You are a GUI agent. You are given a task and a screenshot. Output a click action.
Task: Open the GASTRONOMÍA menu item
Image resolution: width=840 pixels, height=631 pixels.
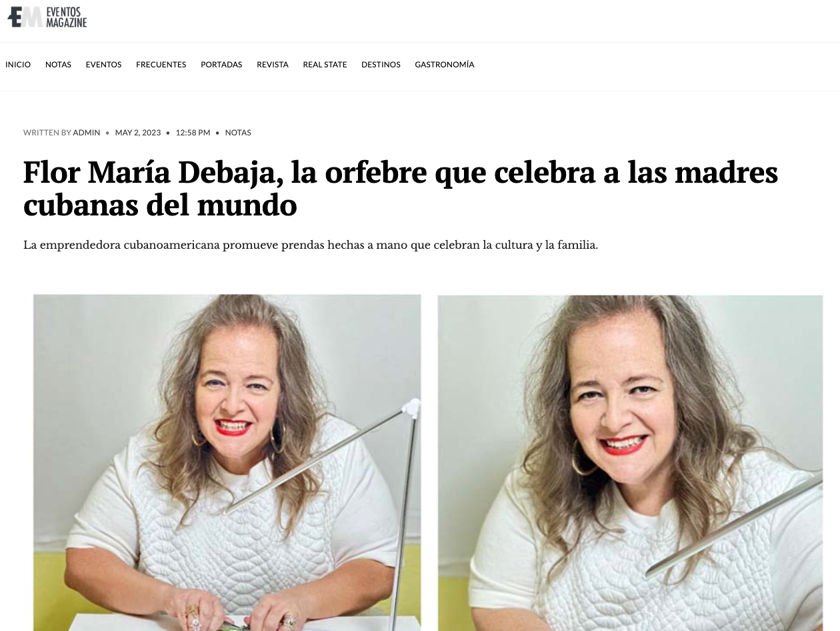pyautogui.click(x=445, y=65)
